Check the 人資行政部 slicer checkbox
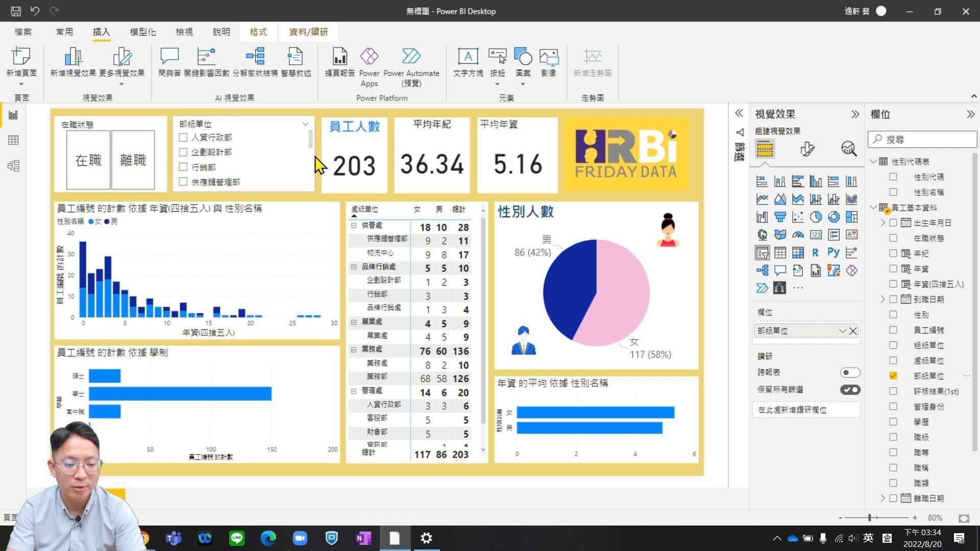The height and width of the screenshot is (551, 980). (183, 137)
